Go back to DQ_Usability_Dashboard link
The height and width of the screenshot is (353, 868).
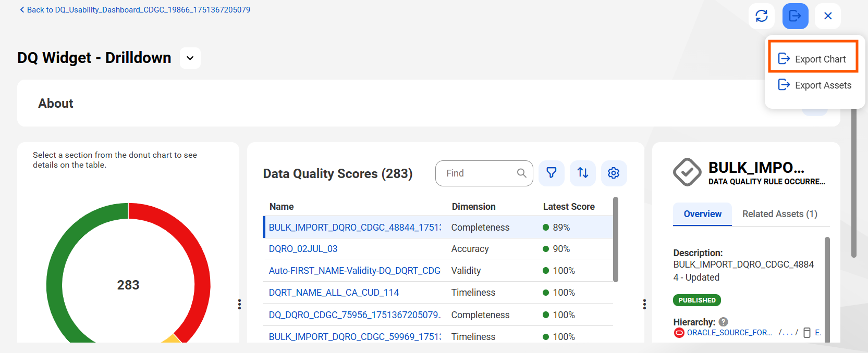(x=135, y=10)
